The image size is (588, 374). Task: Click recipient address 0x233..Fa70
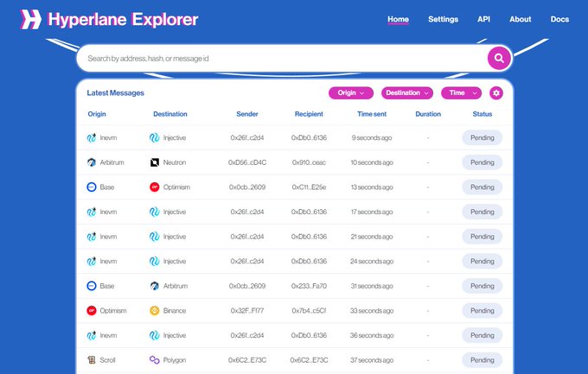coord(309,286)
